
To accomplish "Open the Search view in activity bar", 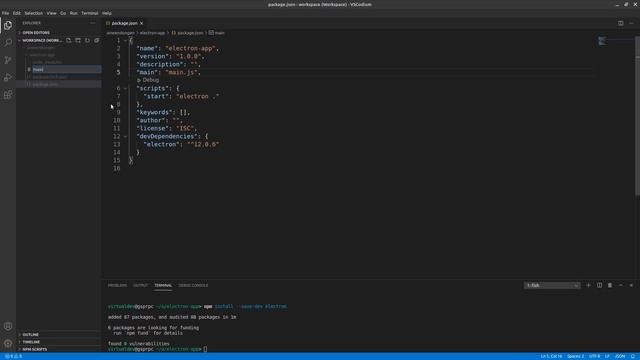I will (x=8, y=42).
